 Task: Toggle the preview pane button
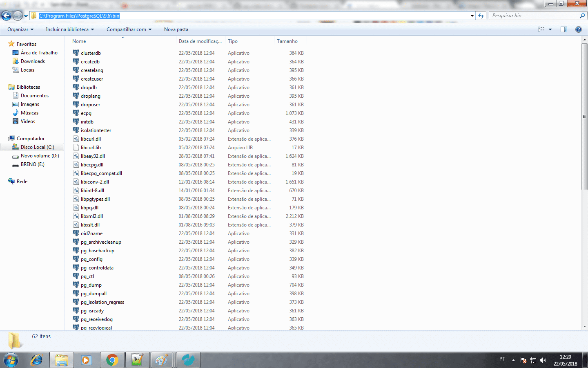pos(564,29)
